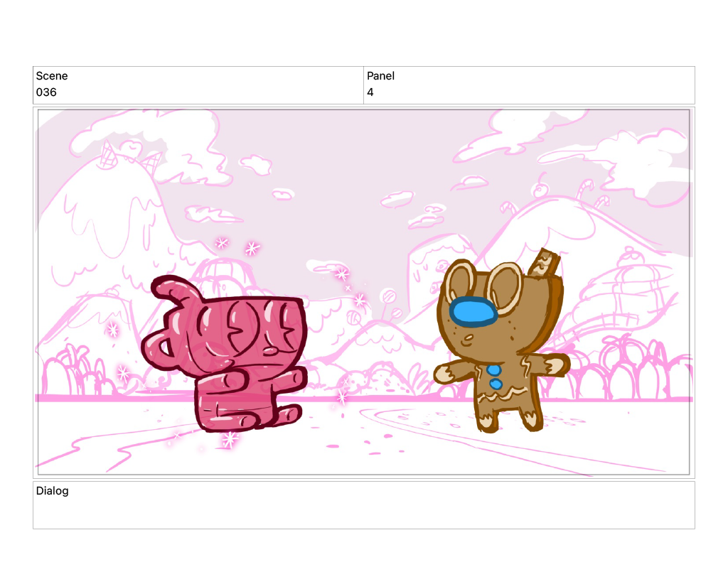Click the Dialog label text
Image resolution: width=728 pixels, height=562 pixels.
pos(52,490)
